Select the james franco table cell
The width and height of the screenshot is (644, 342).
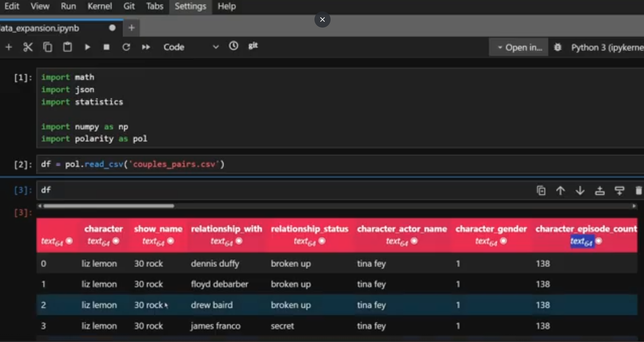(x=215, y=326)
